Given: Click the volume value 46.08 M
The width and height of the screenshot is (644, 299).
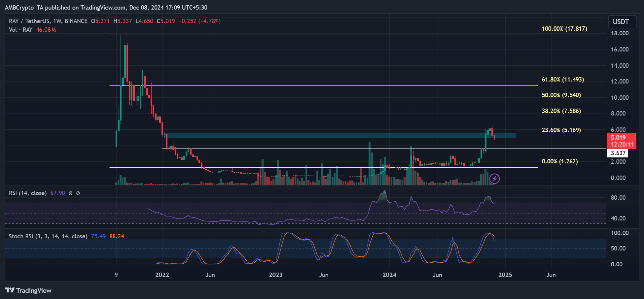Looking at the screenshot, I should (x=46, y=30).
